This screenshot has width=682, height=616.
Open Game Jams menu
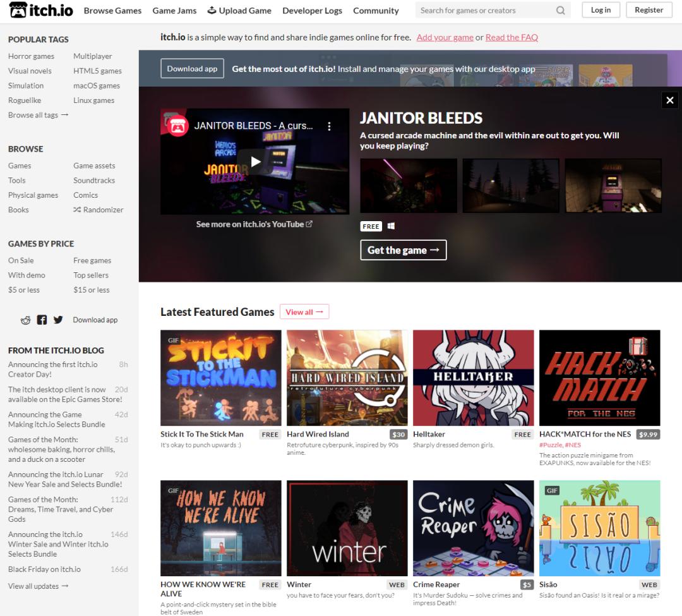[x=174, y=11]
